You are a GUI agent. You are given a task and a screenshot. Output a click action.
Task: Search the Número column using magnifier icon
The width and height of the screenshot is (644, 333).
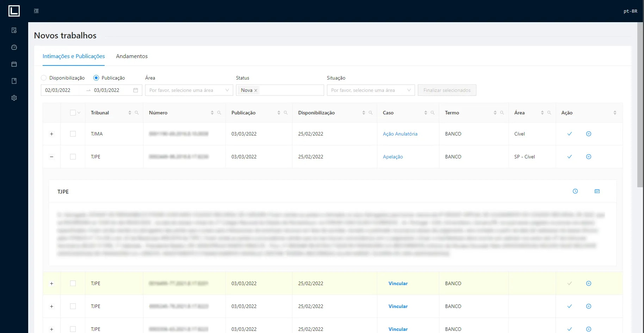click(x=219, y=113)
